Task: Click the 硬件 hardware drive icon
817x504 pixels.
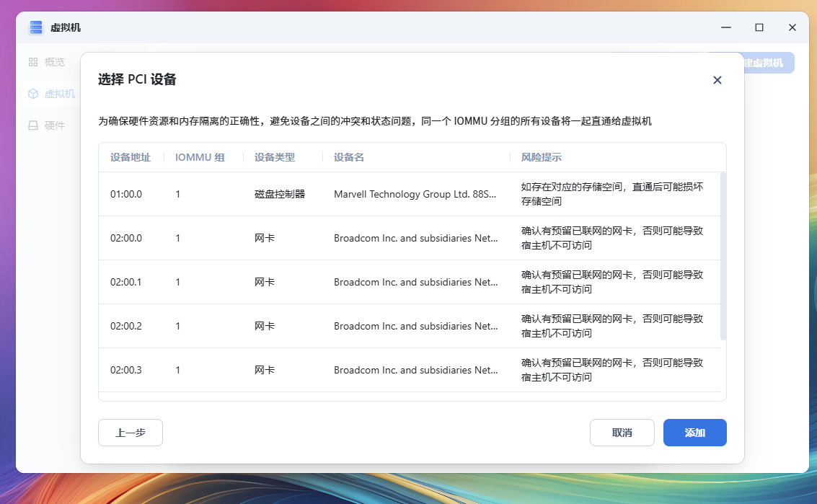Action: pyautogui.click(x=33, y=125)
